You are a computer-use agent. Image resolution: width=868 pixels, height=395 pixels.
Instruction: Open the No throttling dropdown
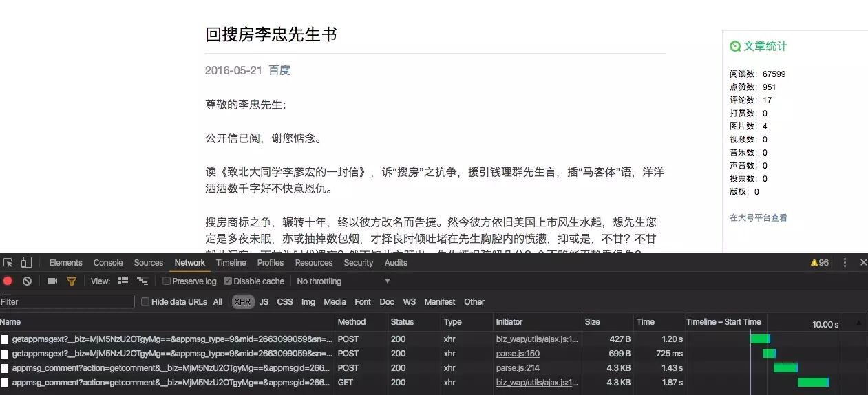(343, 281)
